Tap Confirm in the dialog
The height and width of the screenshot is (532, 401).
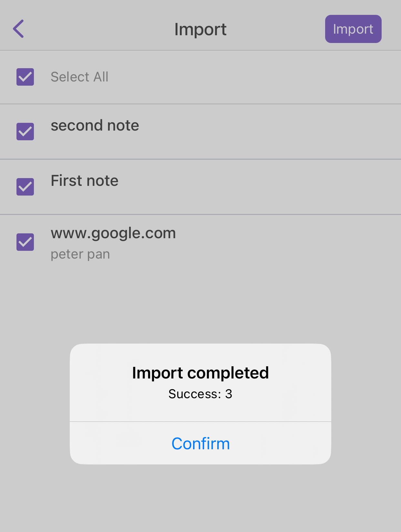point(200,443)
